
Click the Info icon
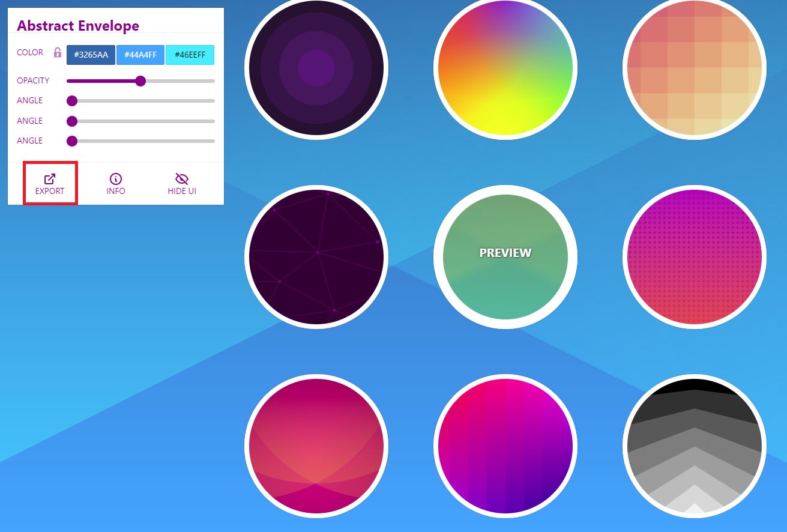[115, 183]
